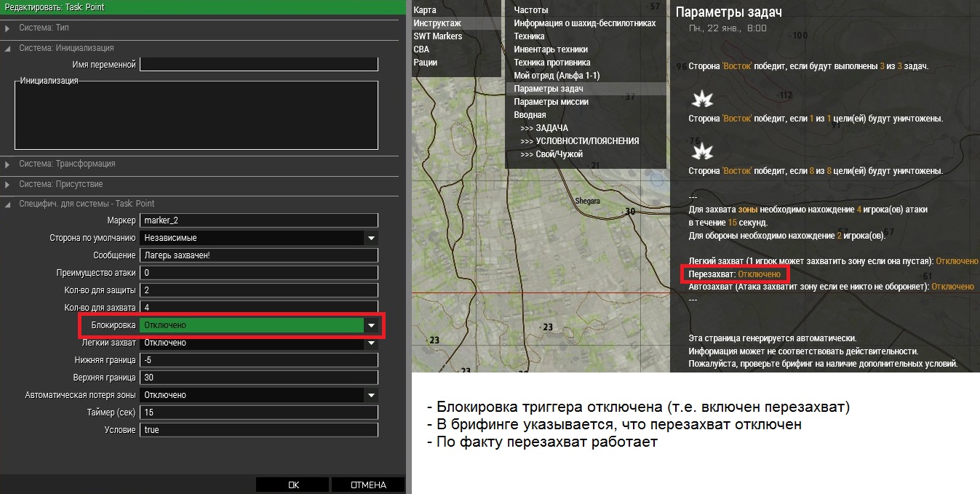The image size is (980, 494).
Task: Select Карта in the briefing menu
Action: [x=425, y=10]
